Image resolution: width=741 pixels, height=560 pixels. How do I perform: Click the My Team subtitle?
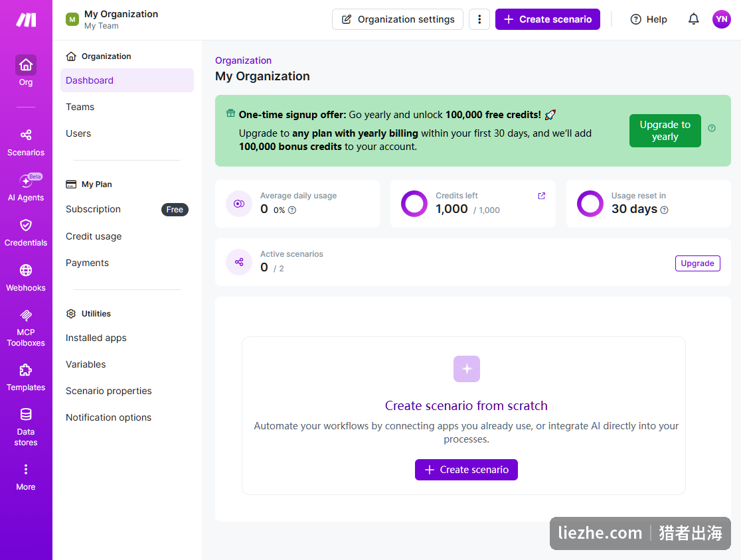(x=102, y=26)
